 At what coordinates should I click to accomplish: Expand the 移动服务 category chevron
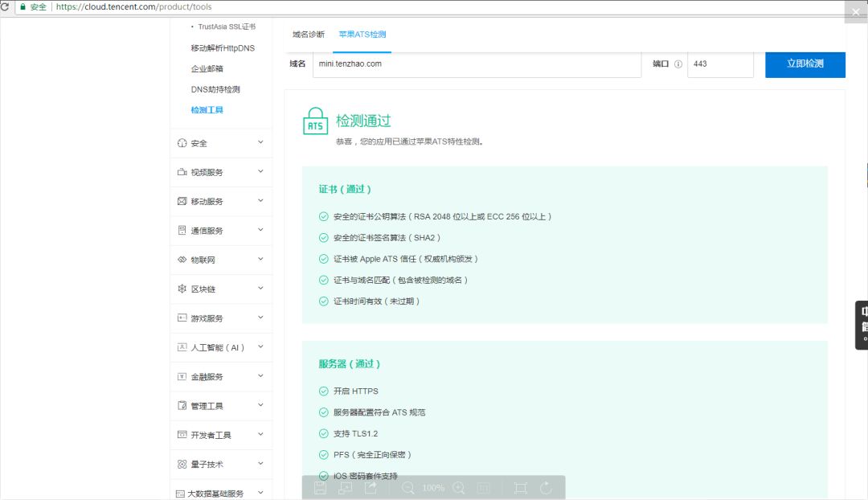[260, 200]
